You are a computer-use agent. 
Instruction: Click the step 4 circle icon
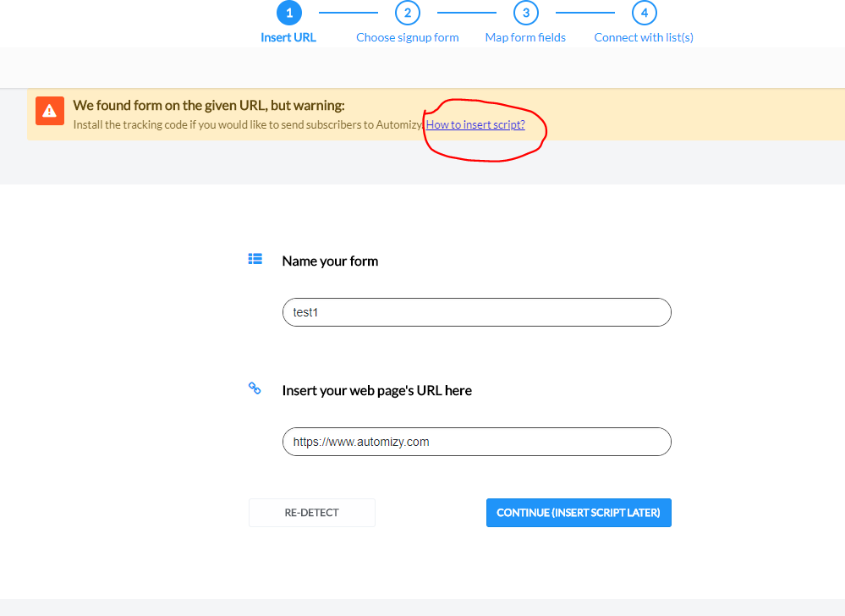pyautogui.click(x=644, y=13)
